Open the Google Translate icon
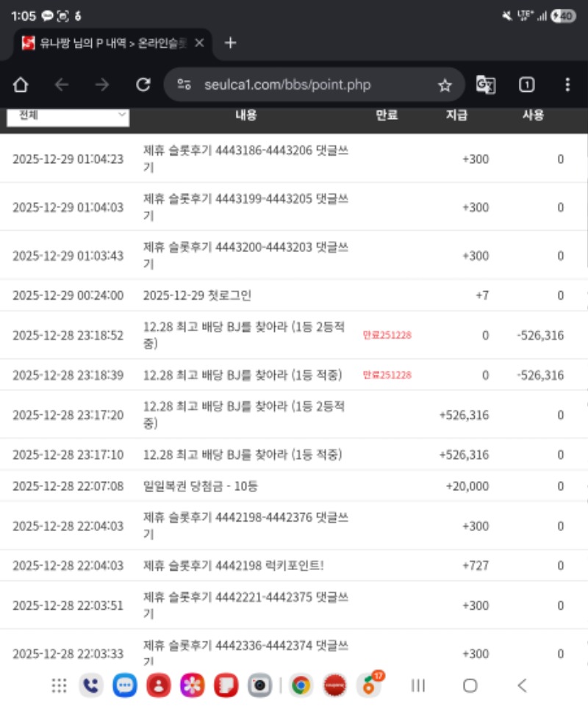The width and height of the screenshot is (588, 706). (x=486, y=85)
